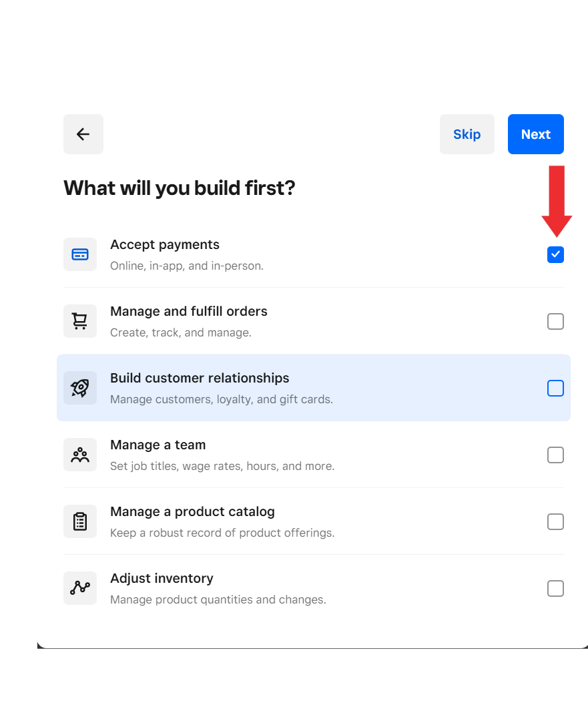The height and width of the screenshot is (721, 588).
Task: Check the Adjust inventory checkbox
Action: click(x=555, y=588)
